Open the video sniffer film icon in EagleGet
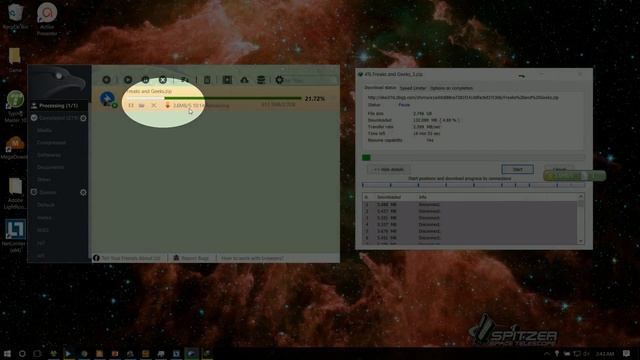 pyautogui.click(x=227, y=80)
